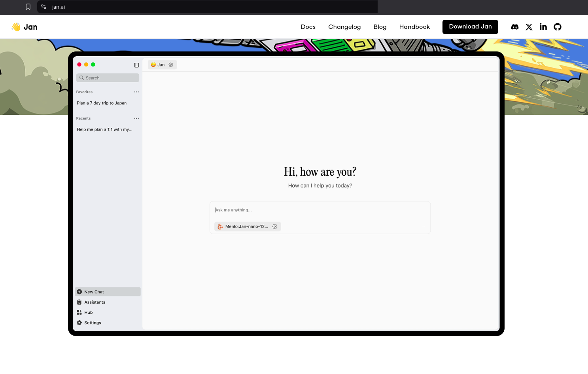This screenshot has height=374, width=588.
Task: Open the GitHub icon link
Action: pos(557,27)
